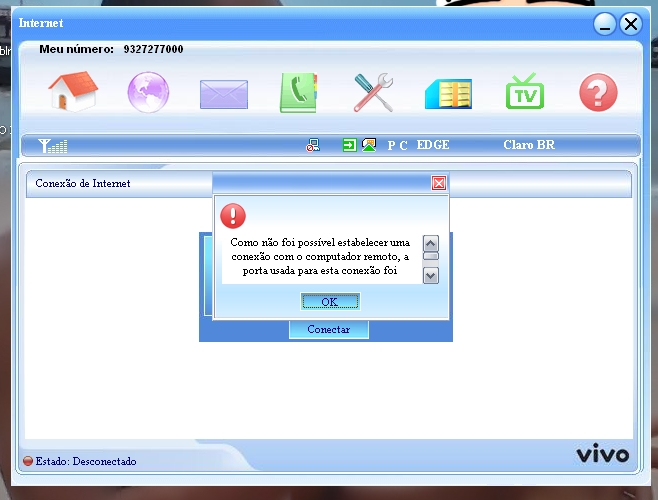This screenshot has height=500, width=658.
Task: Open the Internet globe icon
Action: coord(148,92)
